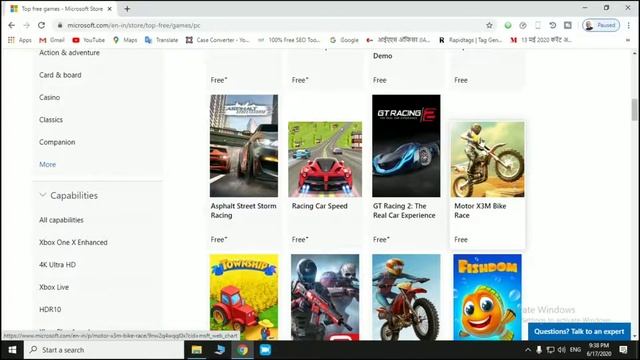Open Township game thumbnail

pyautogui.click(x=244, y=297)
